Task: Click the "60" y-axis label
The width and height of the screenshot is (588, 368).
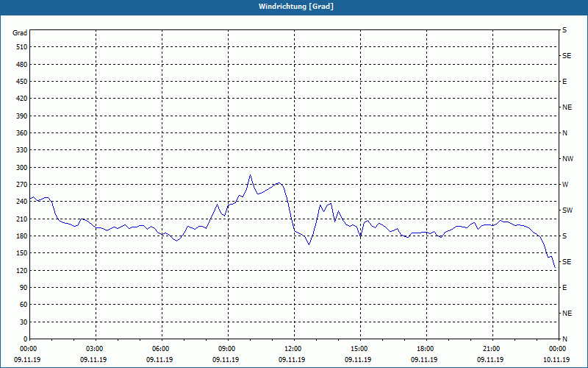Action: (24, 304)
